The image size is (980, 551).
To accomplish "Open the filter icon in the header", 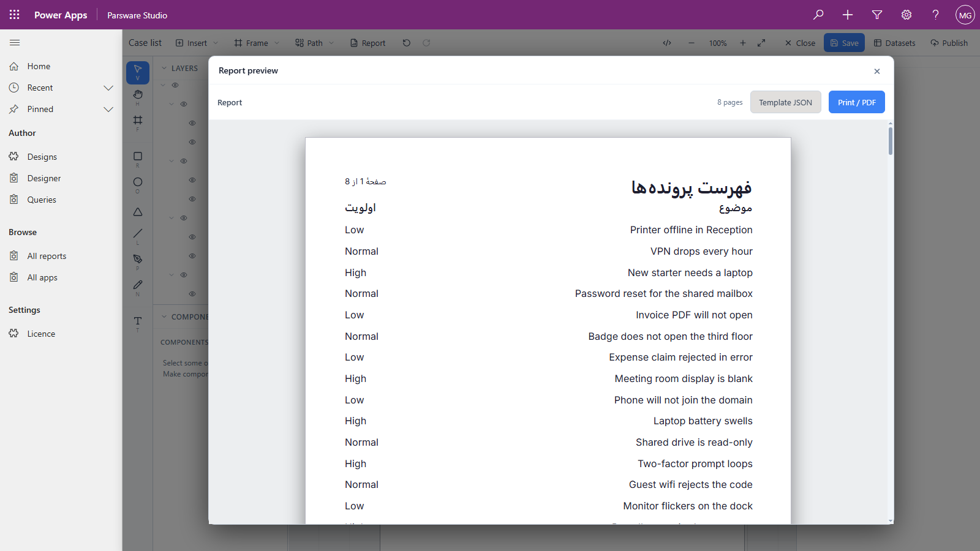I will 877,15.
